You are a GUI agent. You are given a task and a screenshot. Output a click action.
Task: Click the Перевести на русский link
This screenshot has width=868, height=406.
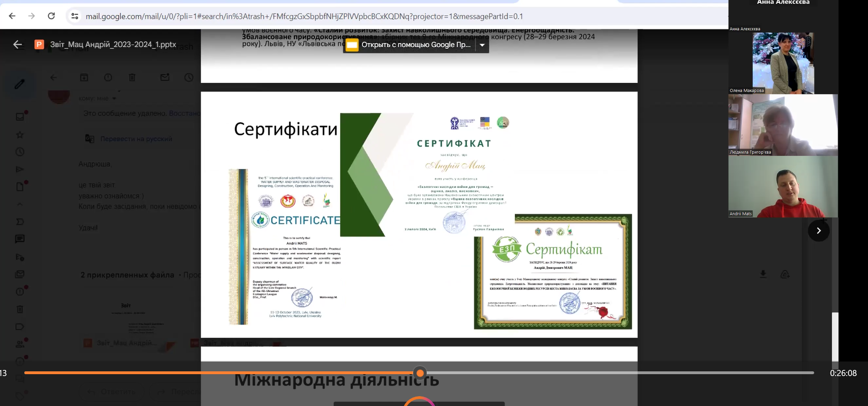click(136, 139)
